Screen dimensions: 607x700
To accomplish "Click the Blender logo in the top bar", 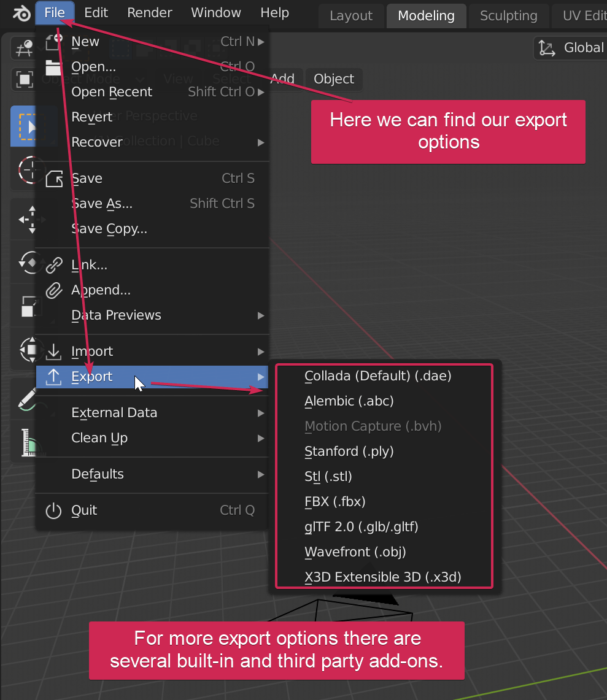I will click(20, 12).
